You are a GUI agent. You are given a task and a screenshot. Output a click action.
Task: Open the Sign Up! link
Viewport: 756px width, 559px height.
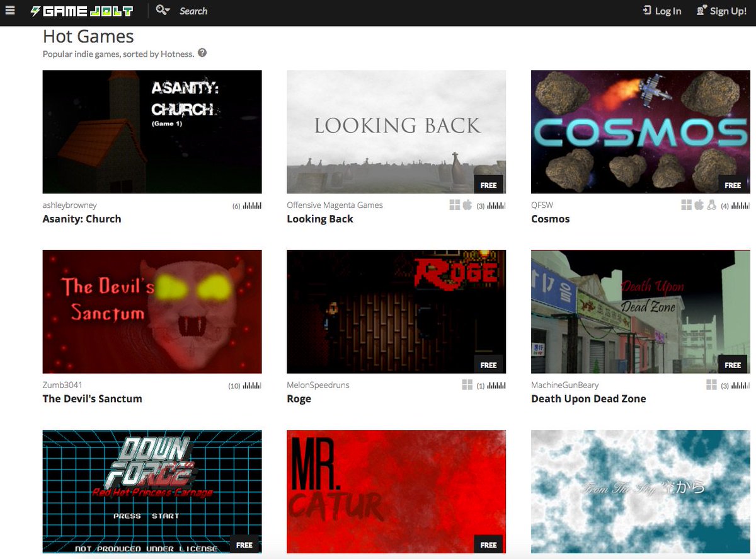[x=721, y=11]
